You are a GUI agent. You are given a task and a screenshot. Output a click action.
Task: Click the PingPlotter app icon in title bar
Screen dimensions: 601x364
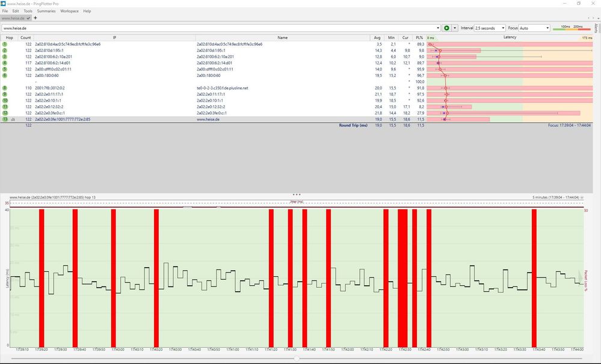pos(4,4)
